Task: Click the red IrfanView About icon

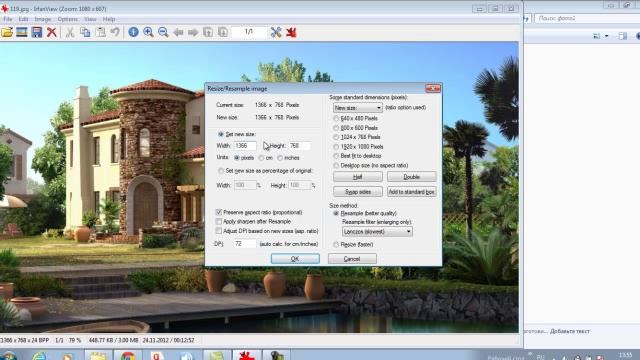Action: pyautogui.click(x=291, y=32)
